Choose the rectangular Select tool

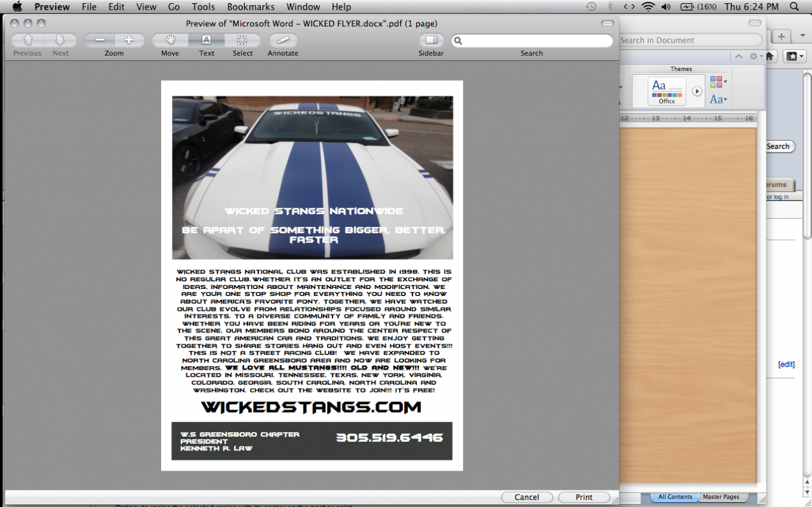(x=242, y=40)
